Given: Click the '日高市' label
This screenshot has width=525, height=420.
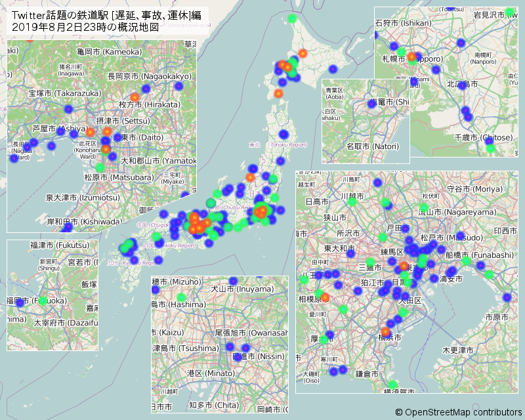Looking at the screenshot, I should click(317, 201).
